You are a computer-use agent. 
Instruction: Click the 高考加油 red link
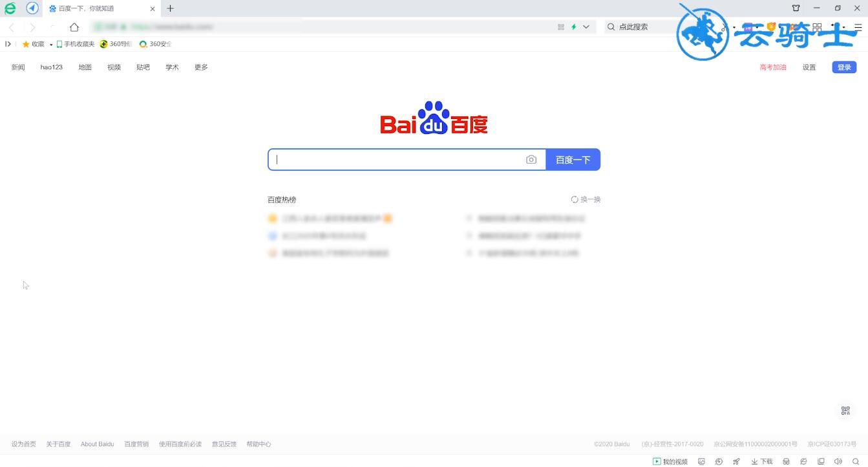click(773, 67)
